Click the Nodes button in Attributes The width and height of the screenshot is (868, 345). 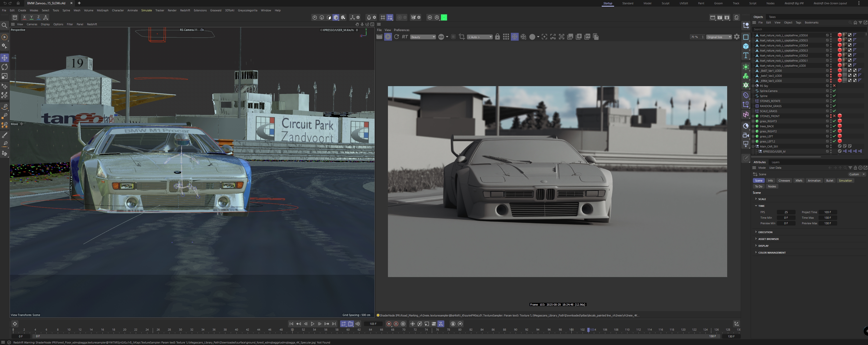coord(772,186)
